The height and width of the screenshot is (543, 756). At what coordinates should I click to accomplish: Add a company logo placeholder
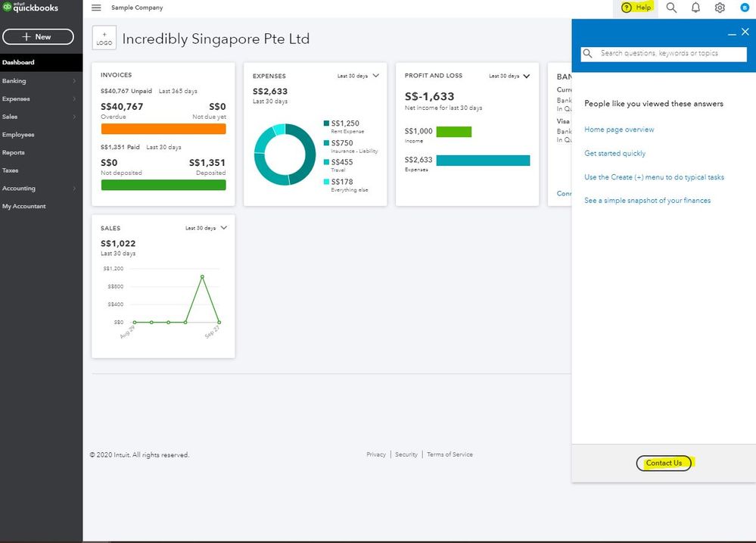click(104, 39)
